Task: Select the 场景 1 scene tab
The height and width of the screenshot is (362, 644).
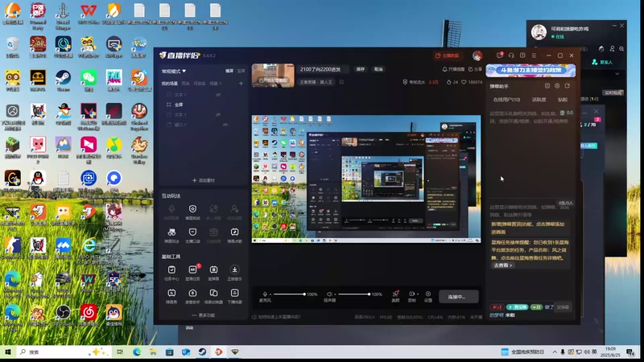Action: [215, 84]
